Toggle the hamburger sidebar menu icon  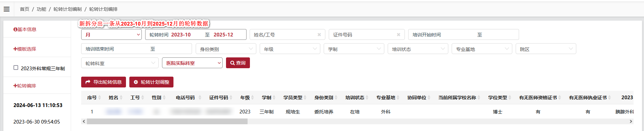pos(6,9)
